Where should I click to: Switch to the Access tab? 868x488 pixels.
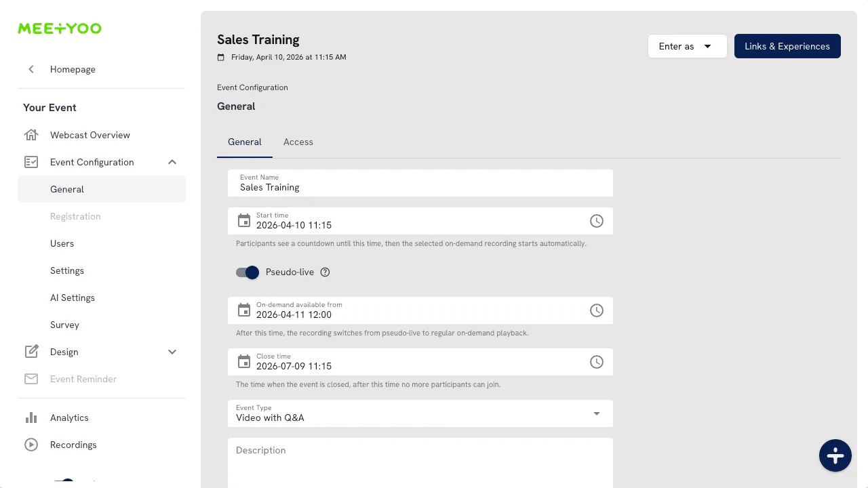298,142
